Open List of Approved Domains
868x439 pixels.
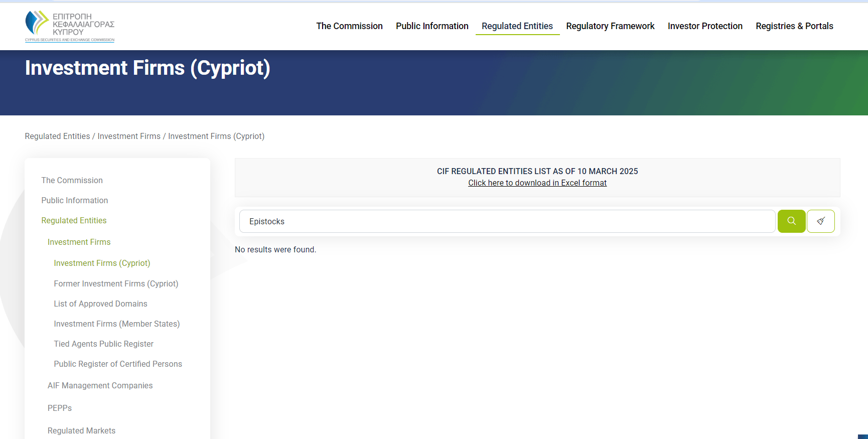100,304
